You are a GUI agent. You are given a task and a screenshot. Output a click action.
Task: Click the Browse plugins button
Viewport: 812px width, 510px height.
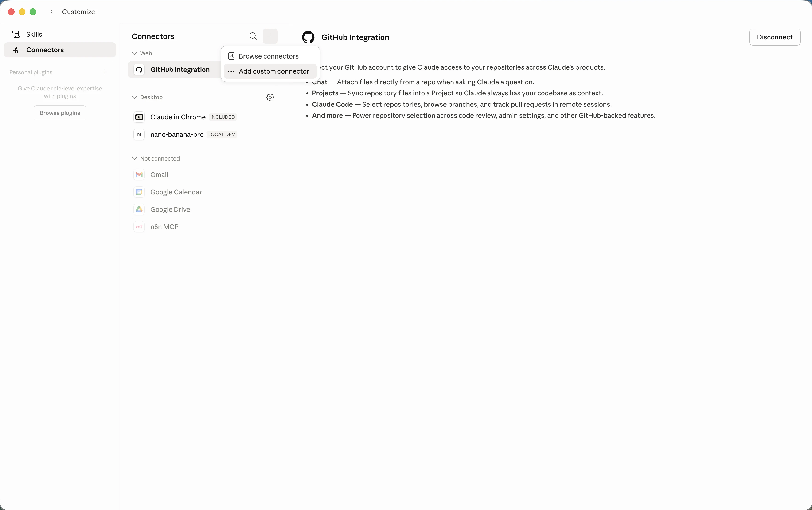tap(60, 113)
